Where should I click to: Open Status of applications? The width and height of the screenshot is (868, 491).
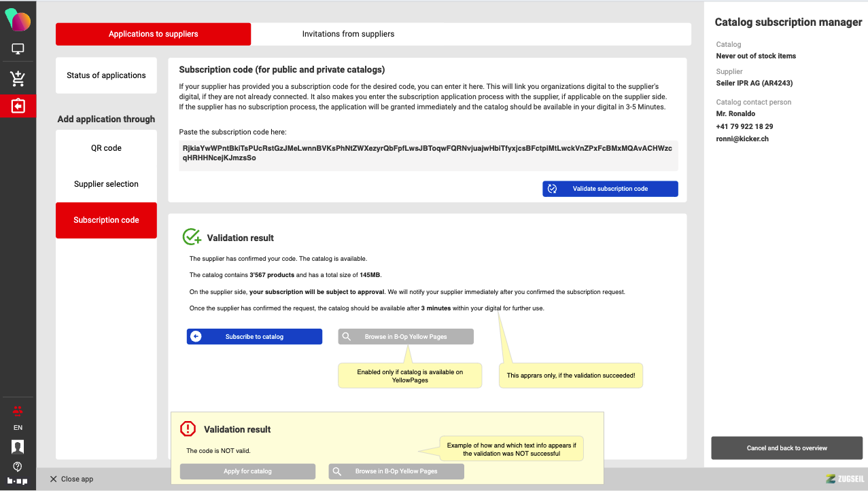pos(106,75)
